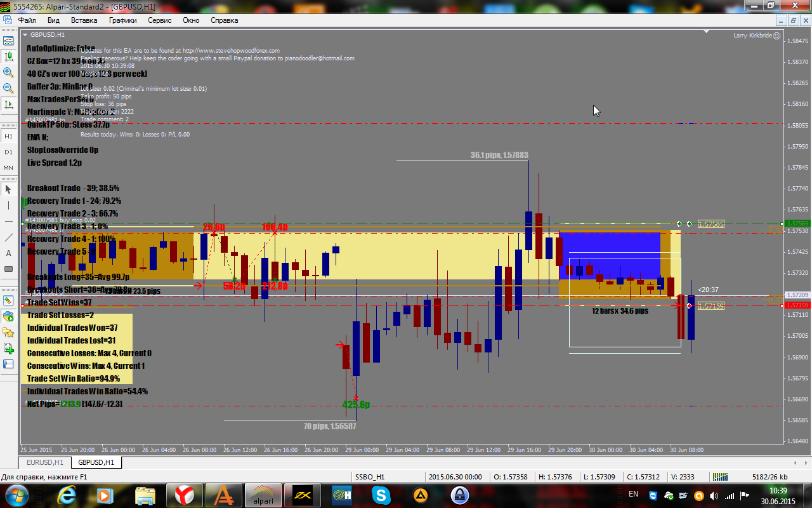Switch to the MN timeframe
Viewport: 812px width, 508px height.
8,168
